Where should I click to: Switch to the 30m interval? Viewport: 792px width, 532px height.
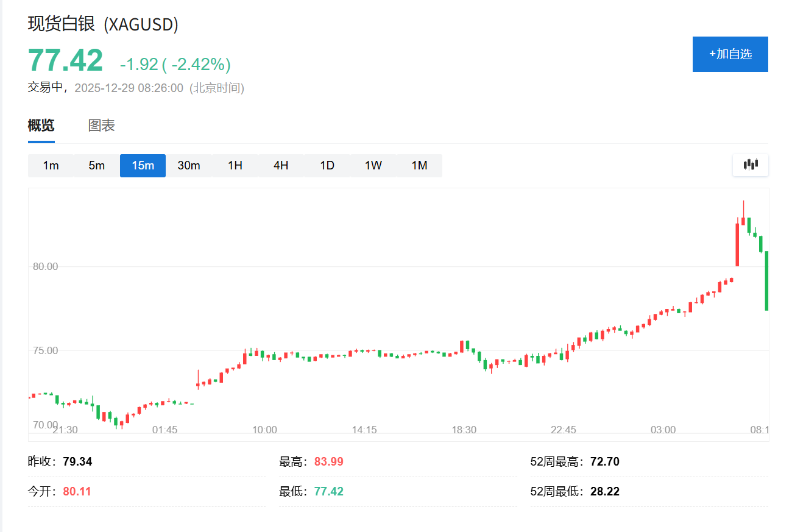pos(189,165)
